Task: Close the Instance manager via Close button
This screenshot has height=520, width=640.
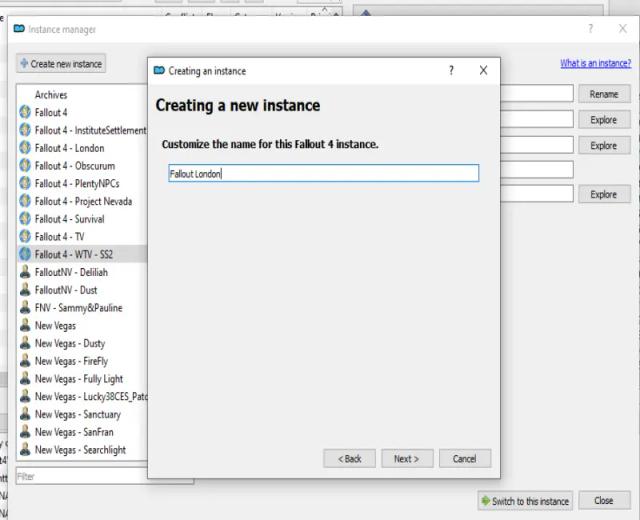Action: 604,500
